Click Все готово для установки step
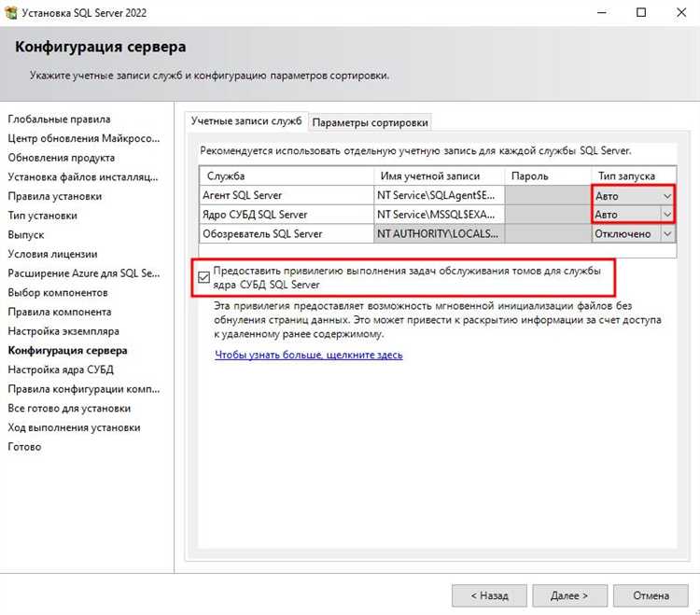 pyautogui.click(x=69, y=409)
